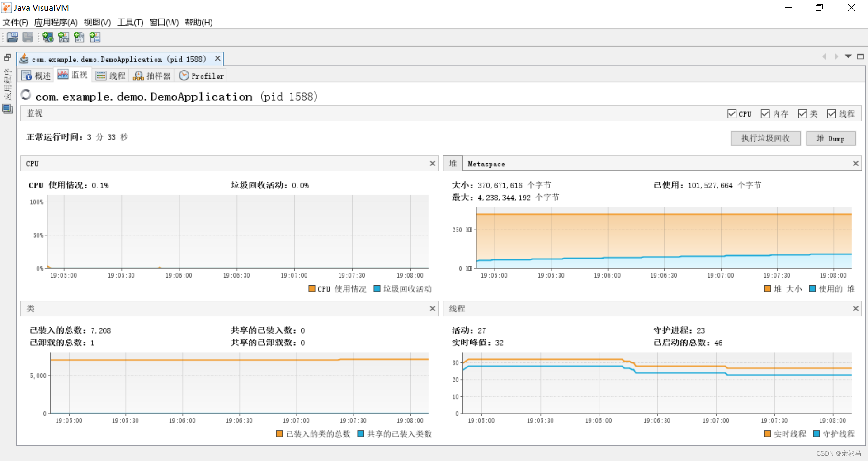Click the 堆 Dump button
This screenshot has width=868, height=461.
[x=831, y=138]
